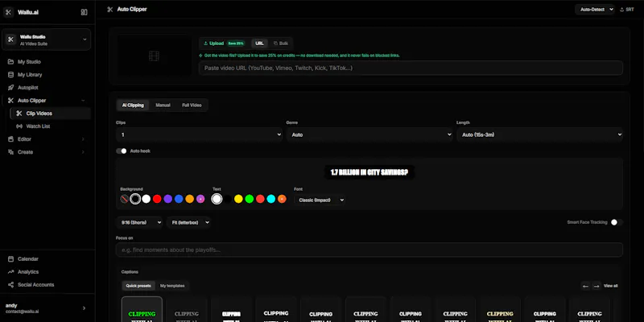The height and width of the screenshot is (322, 644).
Task: Select the no-background slashed circle swatch
Action: (x=125, y=199)
